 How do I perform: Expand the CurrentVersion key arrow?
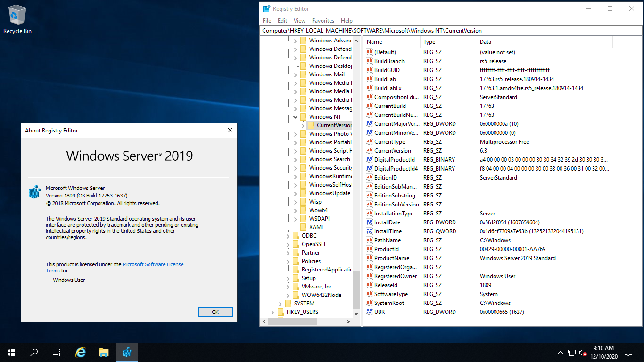click(x=303, y=125)
